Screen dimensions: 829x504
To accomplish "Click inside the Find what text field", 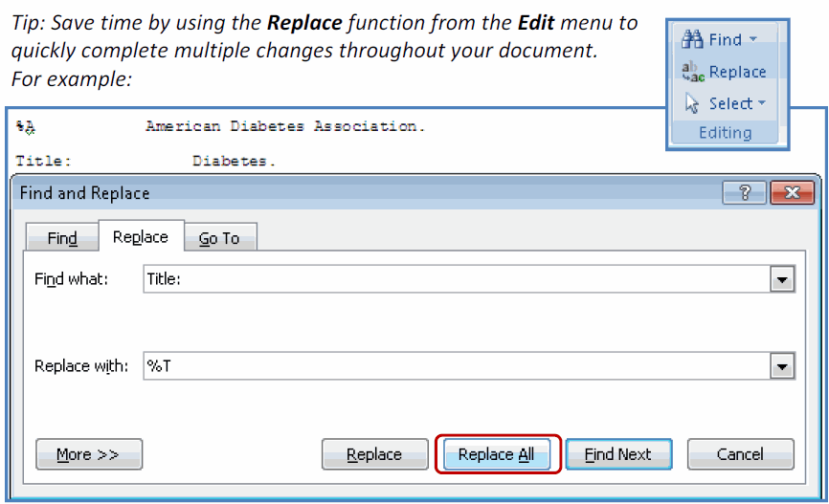I will [x=457, y=279].
